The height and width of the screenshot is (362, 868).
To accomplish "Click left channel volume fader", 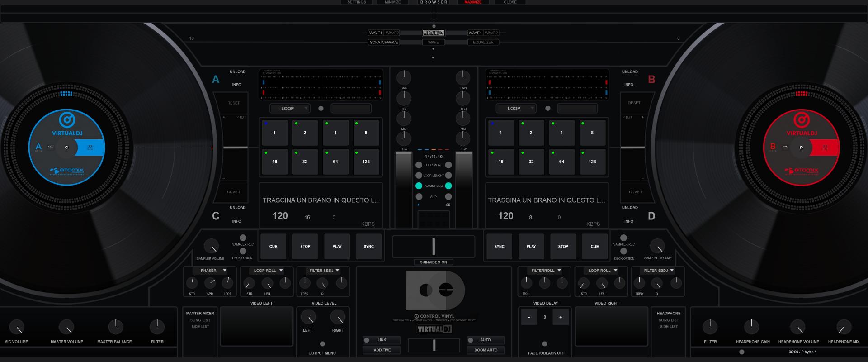I will click(404, 190).
